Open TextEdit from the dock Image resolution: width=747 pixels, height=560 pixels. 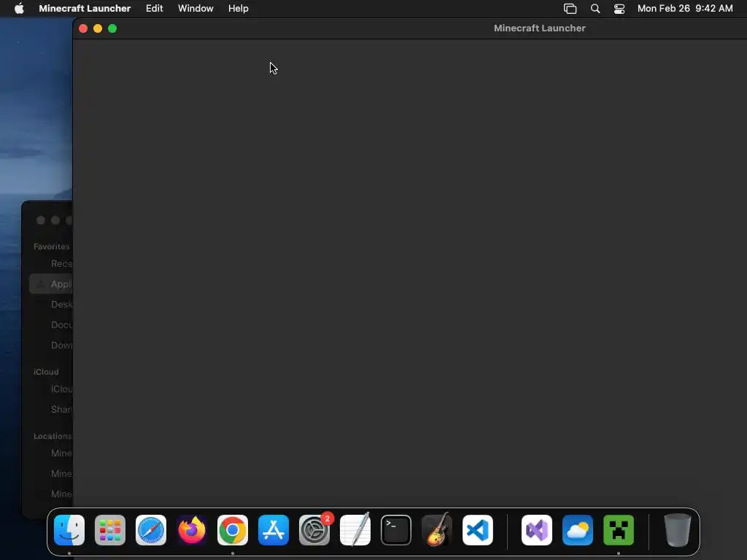click(355, 530)
